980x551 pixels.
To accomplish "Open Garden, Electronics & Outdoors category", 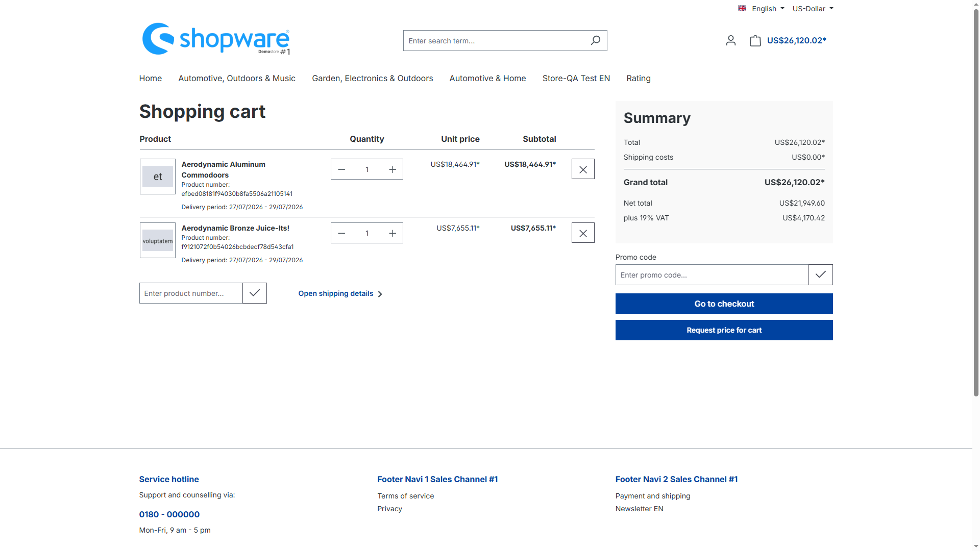I will point(373,78).
